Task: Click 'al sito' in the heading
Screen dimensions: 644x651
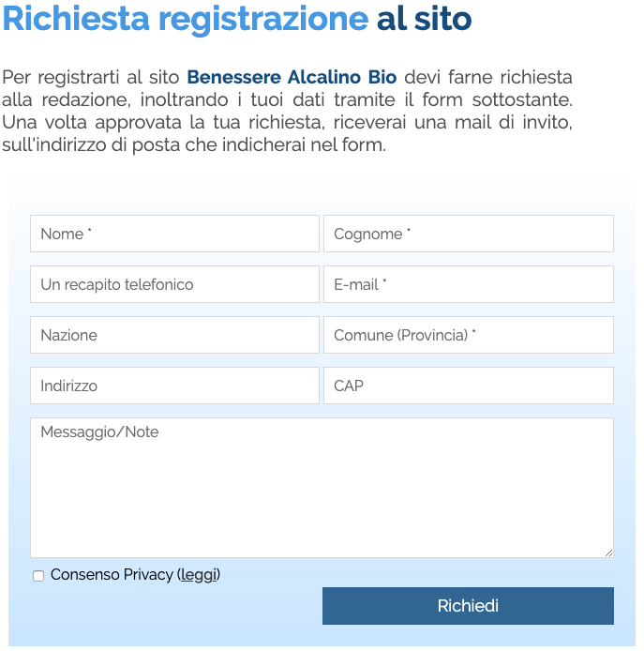Action: click(424, 19)
